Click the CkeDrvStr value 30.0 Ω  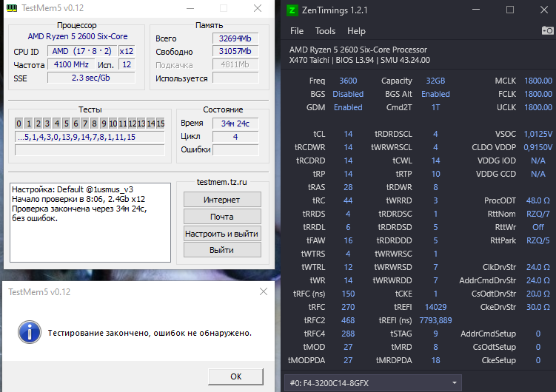click(x=538, y=307)
